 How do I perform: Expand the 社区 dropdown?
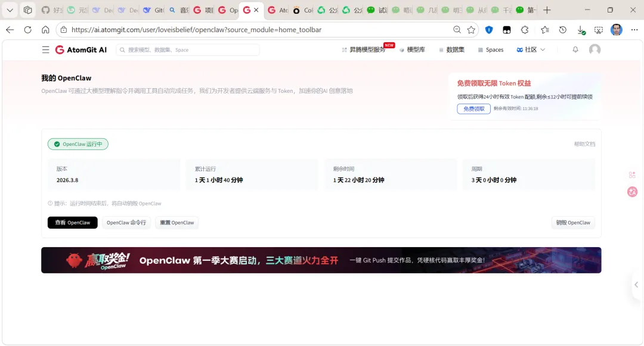pos(531,49)
